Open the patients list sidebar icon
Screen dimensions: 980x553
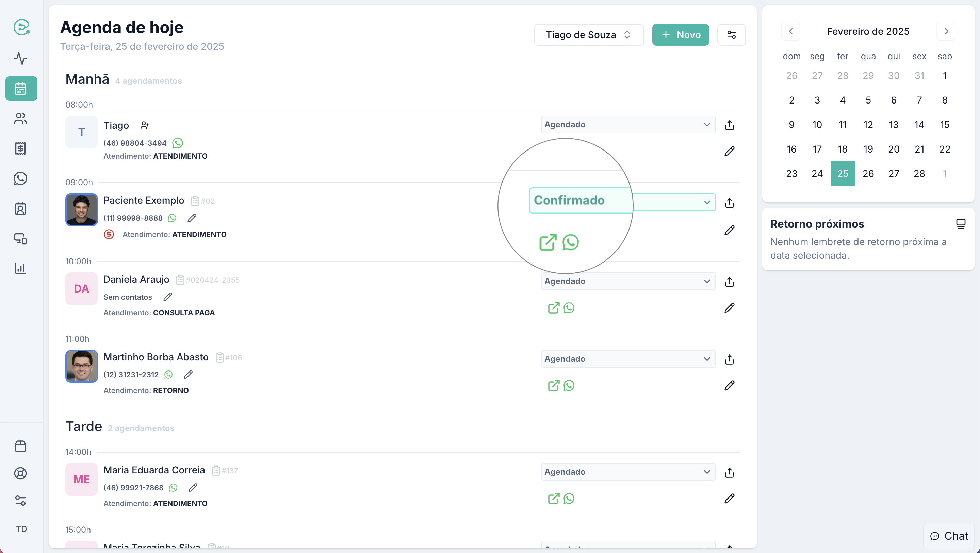click(x=20, y=119)
